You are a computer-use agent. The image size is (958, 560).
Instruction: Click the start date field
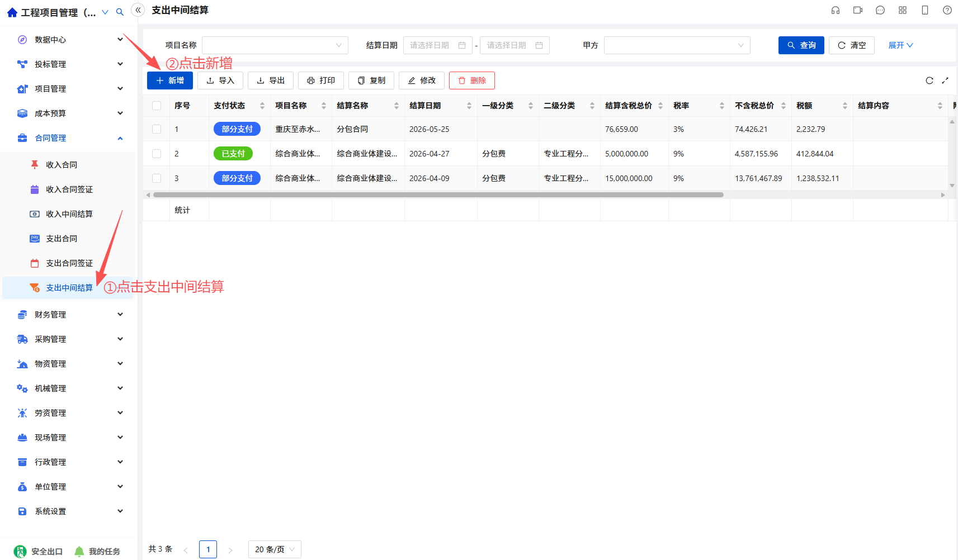(438, 45)
